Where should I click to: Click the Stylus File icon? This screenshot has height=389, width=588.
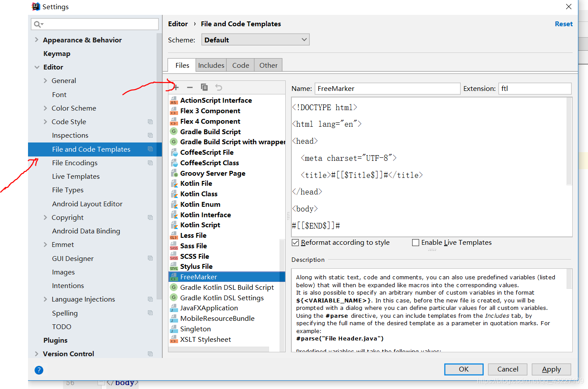pyautogui.click(x=174, y=267)
